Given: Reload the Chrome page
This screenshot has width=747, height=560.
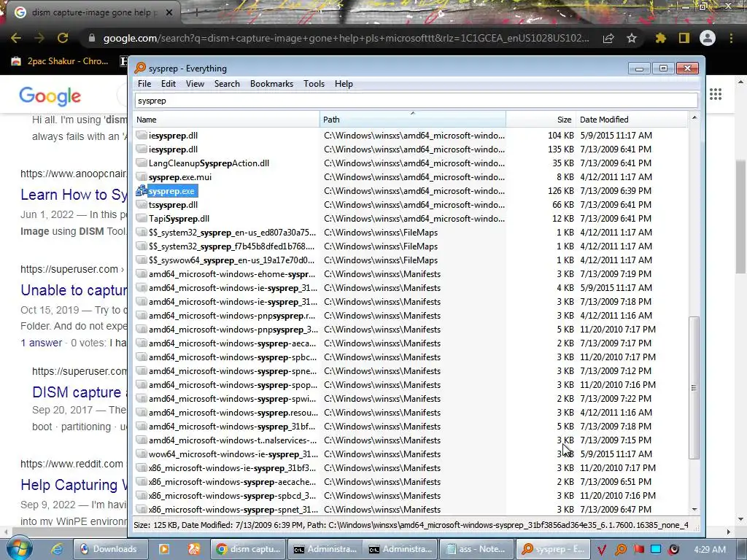Looking at the screenshot, I should [63, 38].
